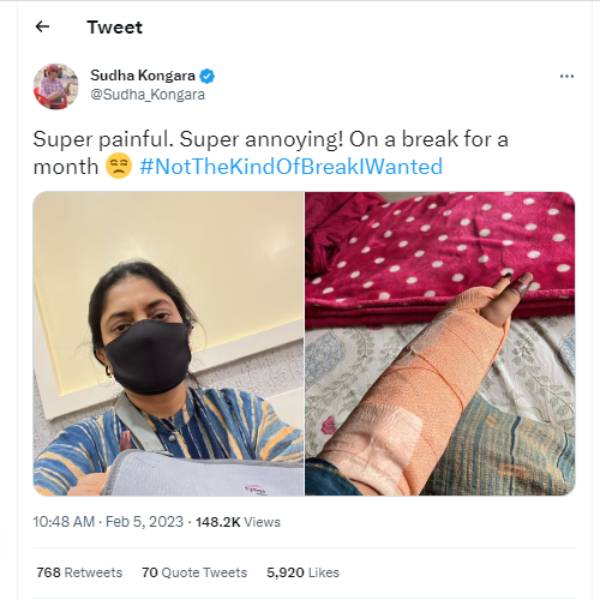Click the blue verified badge icon
This screenshot has width=600, height=600.
coord(207,75)
